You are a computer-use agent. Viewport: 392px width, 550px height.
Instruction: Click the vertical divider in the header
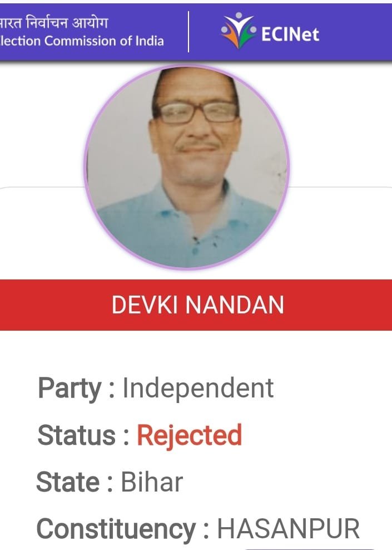pos(189,32)
